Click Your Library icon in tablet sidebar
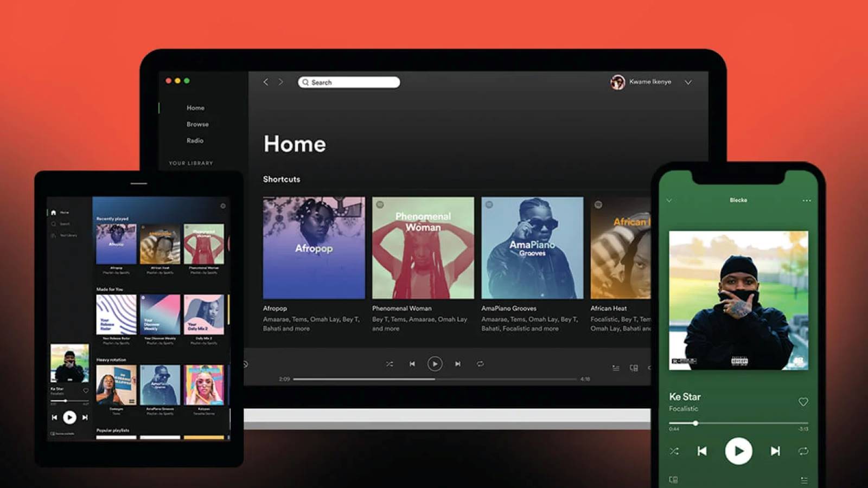Viewport: 868px width, 488px height. (53, 235)
